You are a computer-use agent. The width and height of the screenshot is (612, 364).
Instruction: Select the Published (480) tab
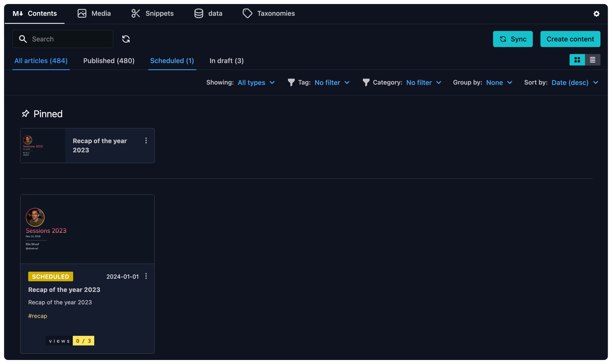pos(109,61)
